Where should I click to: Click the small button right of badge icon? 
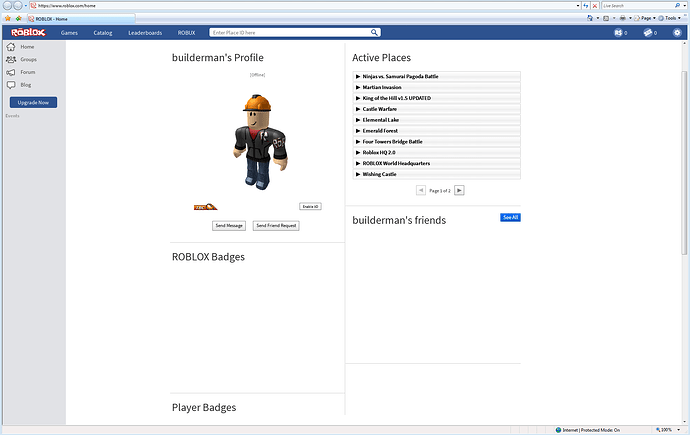pyautogui.click(x=310, y=206)
